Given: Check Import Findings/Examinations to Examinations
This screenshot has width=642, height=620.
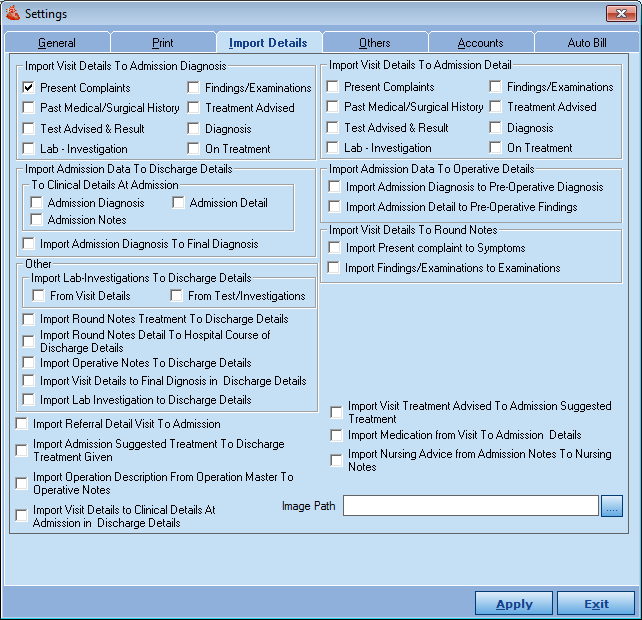Looking at the screenshot, I should coord(334,268).
